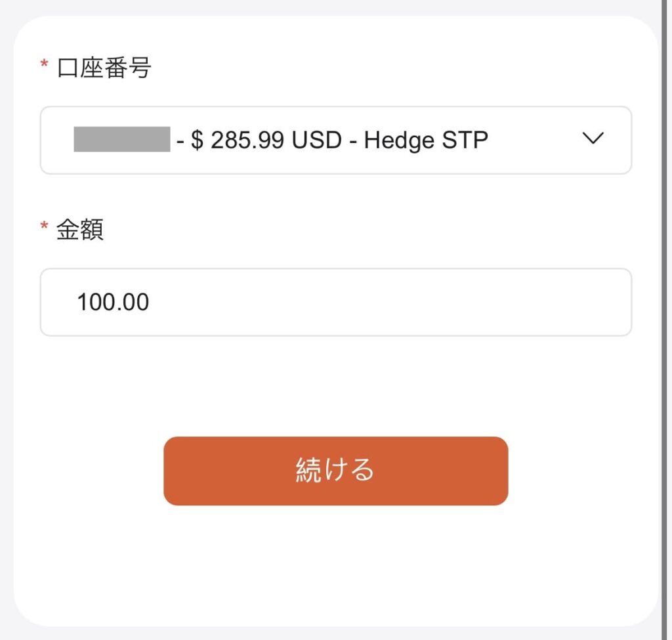Open the account list showing Hedge STP
The width and height of the screenshot is (672, 640).
[x=336, y=139]
